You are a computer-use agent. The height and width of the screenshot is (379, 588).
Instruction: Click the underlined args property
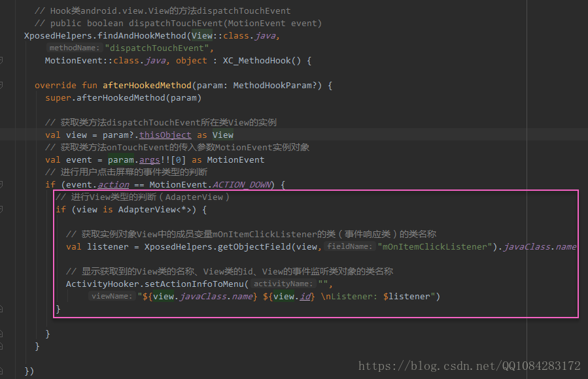[x=150, y=160]
